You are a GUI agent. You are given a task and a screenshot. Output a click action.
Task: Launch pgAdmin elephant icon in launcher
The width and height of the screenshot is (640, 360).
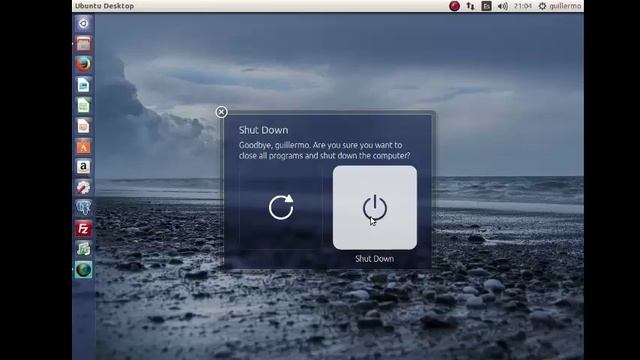pyautogui.click(x=84, y=208)
